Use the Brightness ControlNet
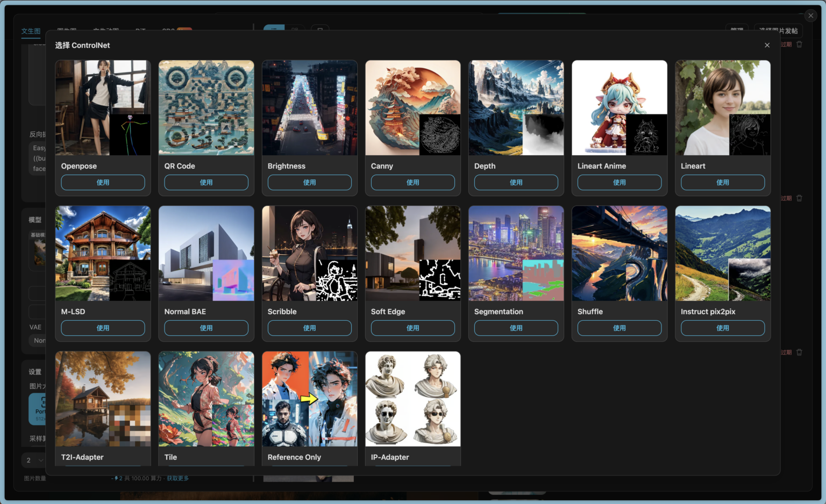This screenshot has height=504, width=826. coord(309,182)
